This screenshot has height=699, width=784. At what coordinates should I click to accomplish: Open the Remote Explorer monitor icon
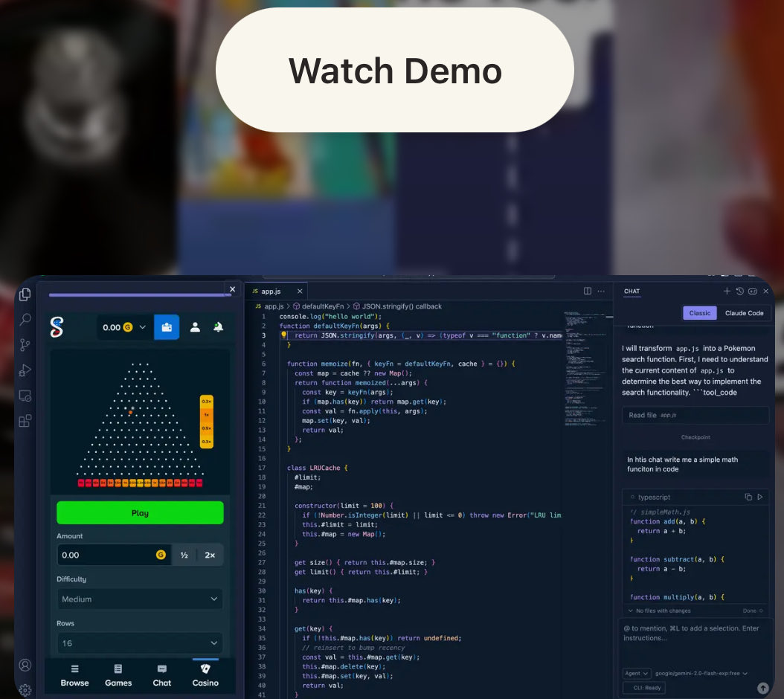(x=25, y=396)
